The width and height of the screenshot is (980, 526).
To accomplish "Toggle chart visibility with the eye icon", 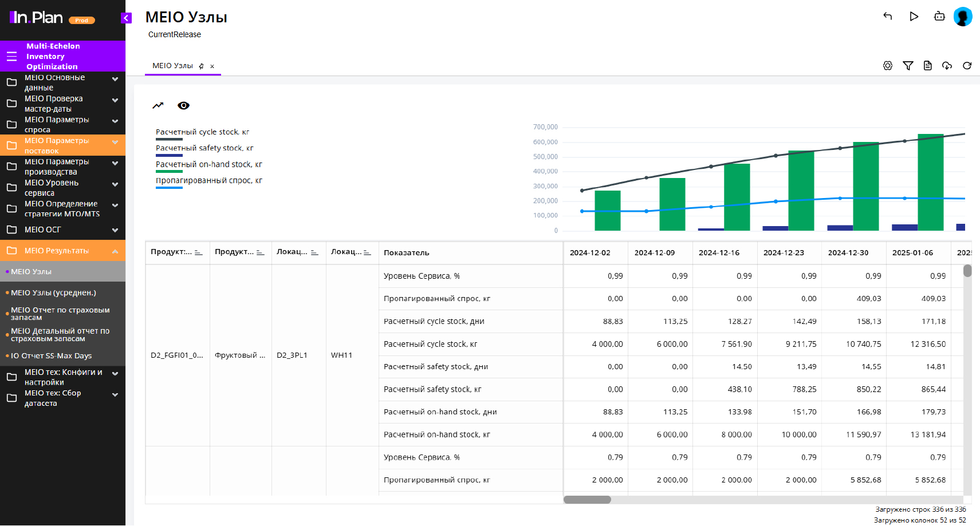I will coord(183,105).
